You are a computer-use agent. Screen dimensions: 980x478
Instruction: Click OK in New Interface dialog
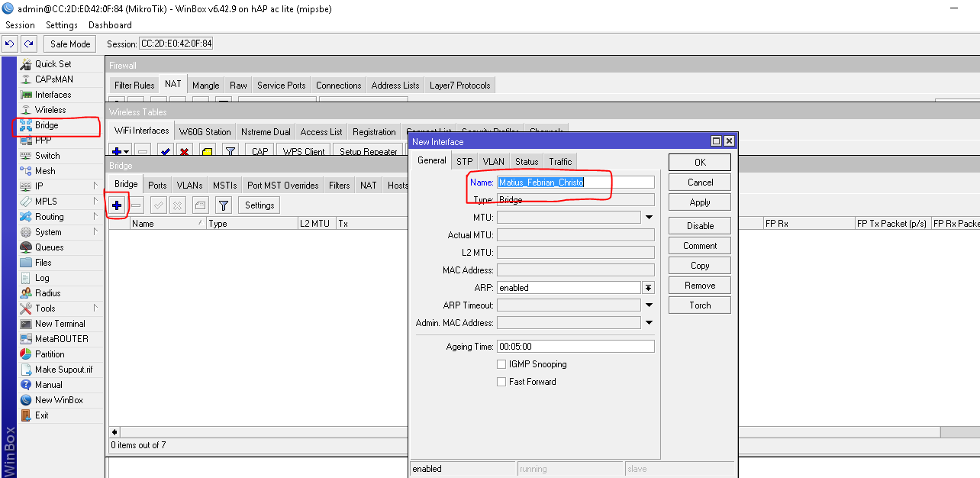coord(700,162)
